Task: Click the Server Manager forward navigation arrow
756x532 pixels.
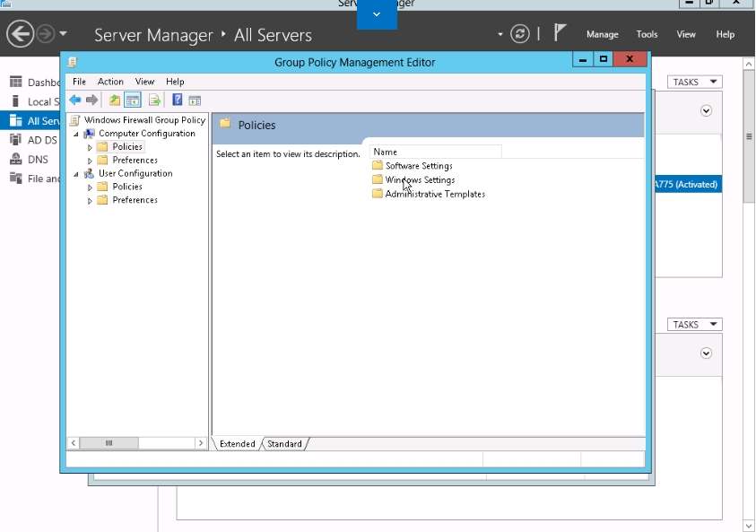Action: [x=46, y=34]
